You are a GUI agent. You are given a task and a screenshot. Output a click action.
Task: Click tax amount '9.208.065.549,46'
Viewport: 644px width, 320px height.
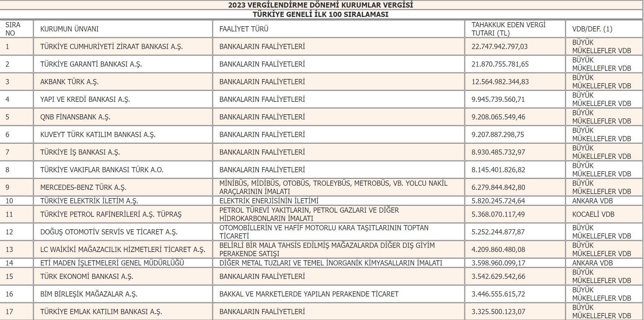point(498,117)
